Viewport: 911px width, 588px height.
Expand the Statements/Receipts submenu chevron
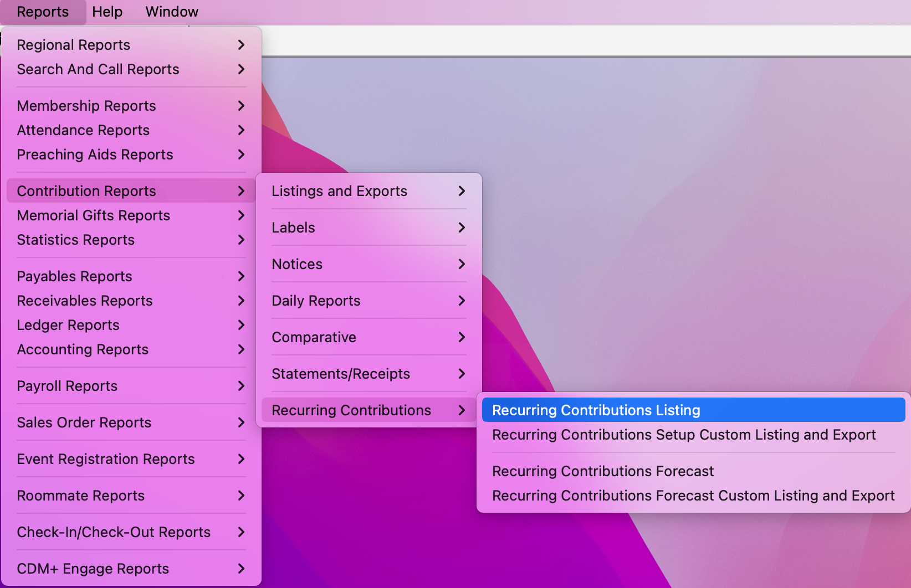(462, 374)
